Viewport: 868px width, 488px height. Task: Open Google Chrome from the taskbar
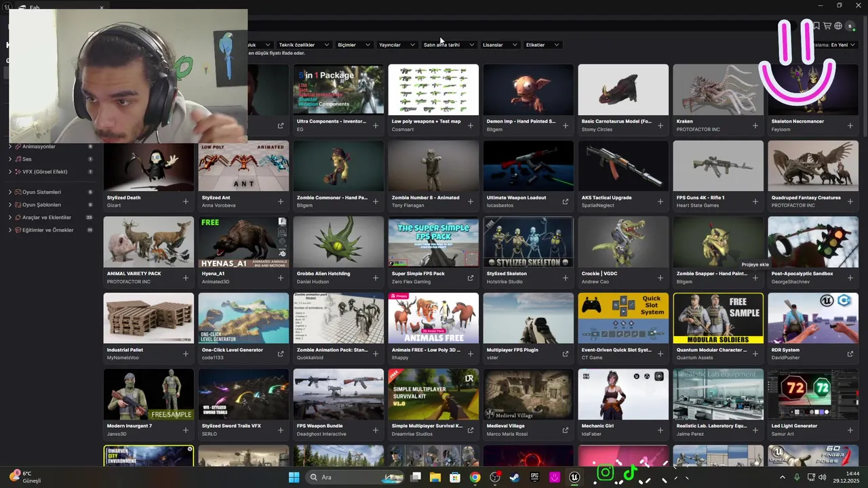[x=475, y=477]
